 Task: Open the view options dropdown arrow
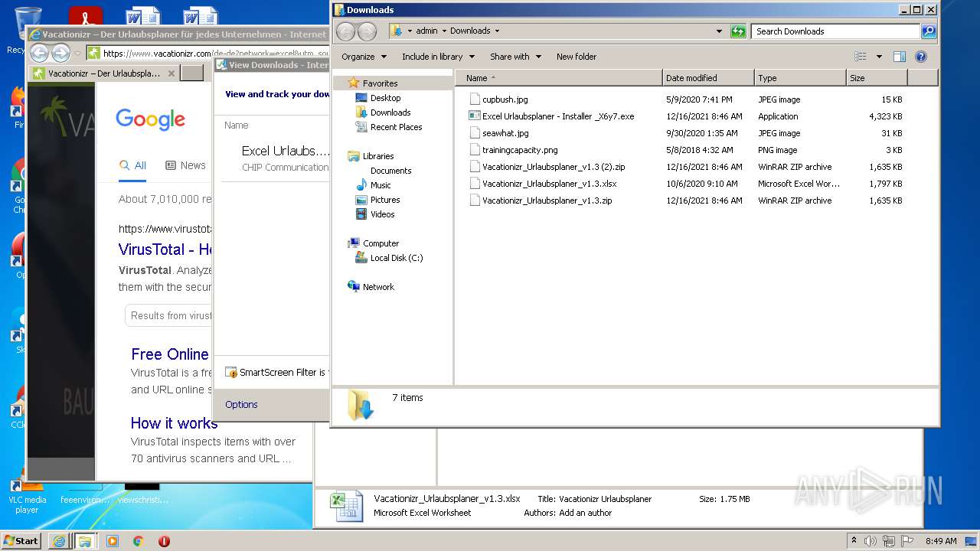point(879,57)
